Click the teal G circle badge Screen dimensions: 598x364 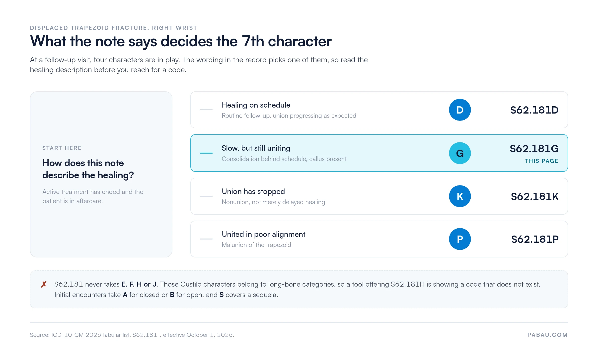click(460, 153)
